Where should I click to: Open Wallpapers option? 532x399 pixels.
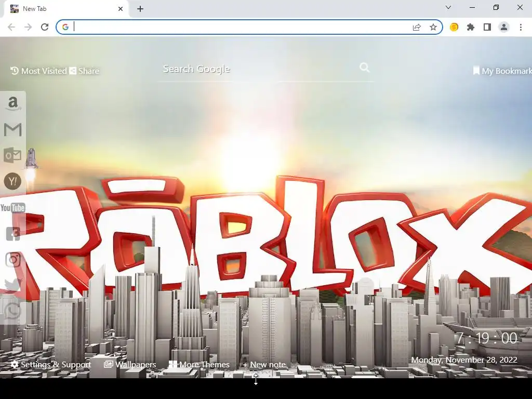(130, 364)
